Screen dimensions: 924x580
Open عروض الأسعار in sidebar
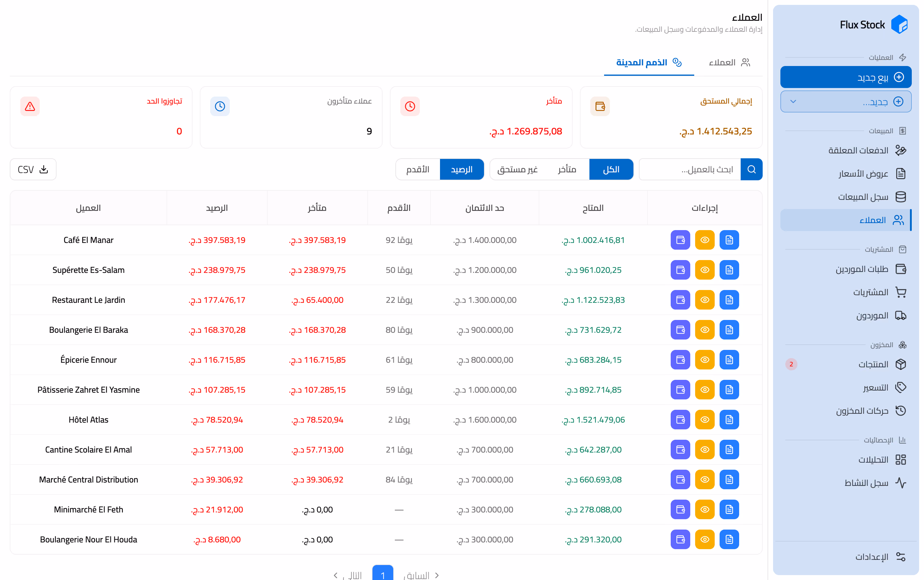pyautogui.click(x=845, y=174)
